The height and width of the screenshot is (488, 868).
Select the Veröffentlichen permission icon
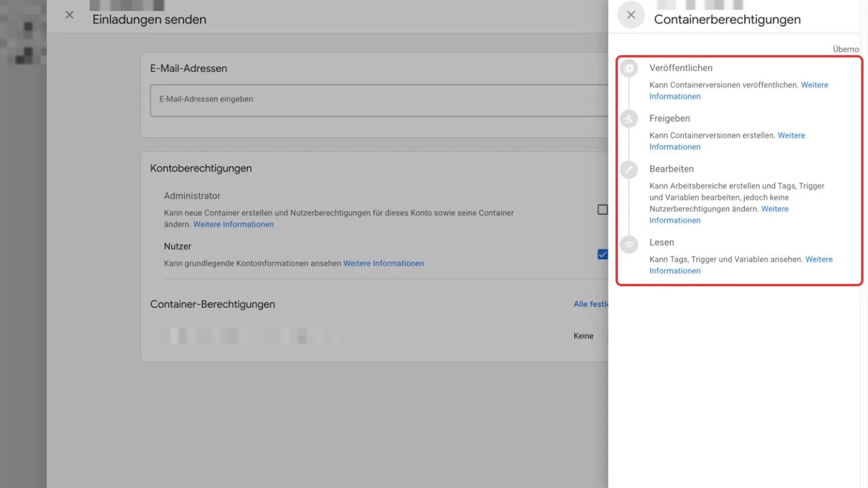(x=629, y=68)
